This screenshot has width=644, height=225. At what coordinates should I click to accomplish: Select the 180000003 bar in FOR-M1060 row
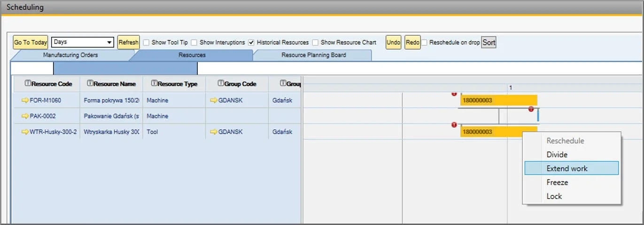tap(499, 100)
